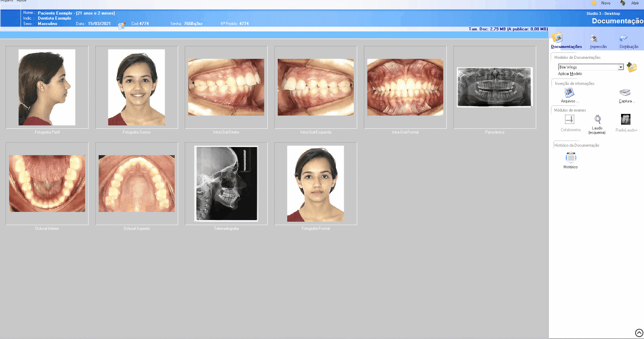Expand the Bite Wings model dropdown
Image resolution: width=644 pixels, height=339 pixels.
(x=621, y=67)
